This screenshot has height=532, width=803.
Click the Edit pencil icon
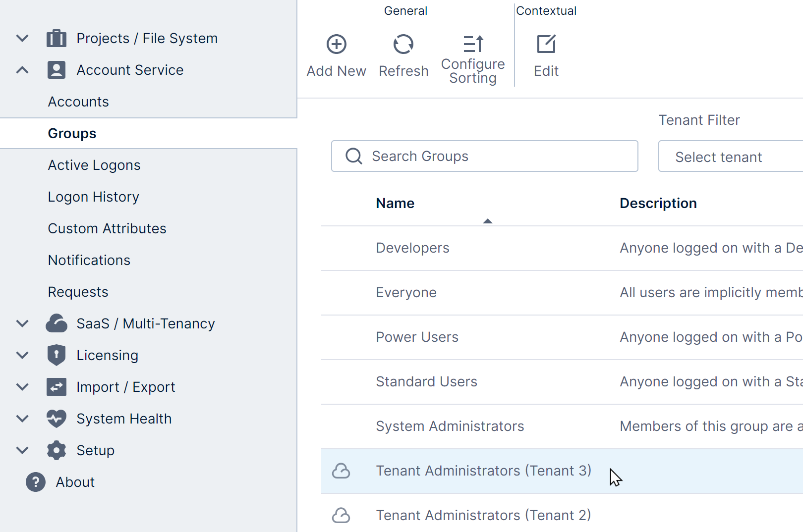546,45
